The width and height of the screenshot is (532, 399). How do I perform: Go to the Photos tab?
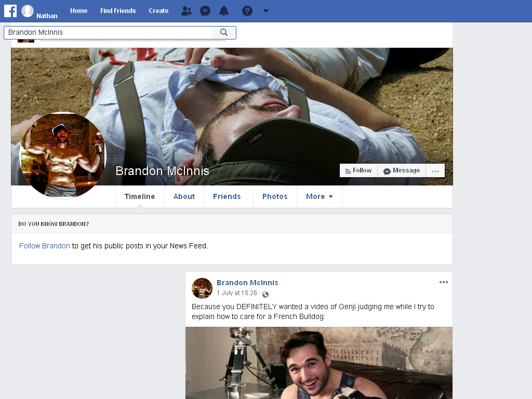(275, 196)
